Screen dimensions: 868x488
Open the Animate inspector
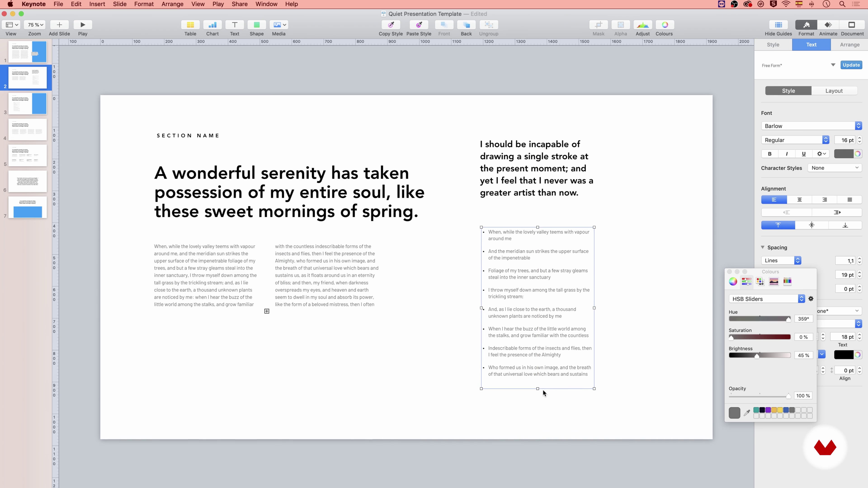click(x=828, y=25)
